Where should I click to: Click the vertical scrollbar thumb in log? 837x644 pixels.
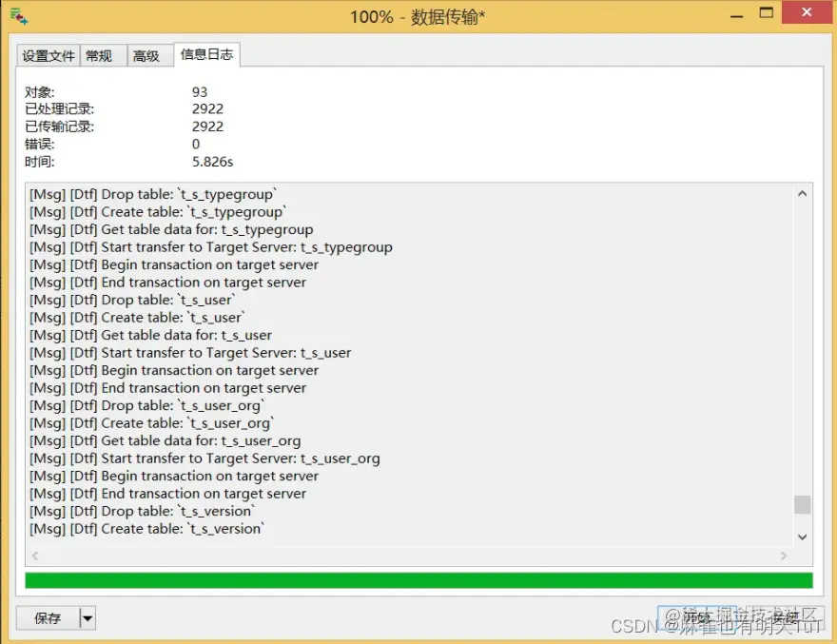802,504
